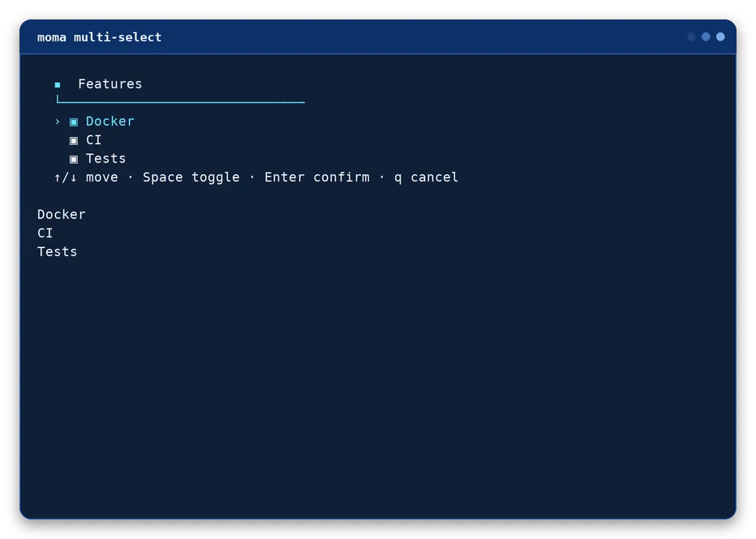This screenshot has width=756, height=539.
Task: Click the 'moma multi-select' window title
Action: point(99,37)
